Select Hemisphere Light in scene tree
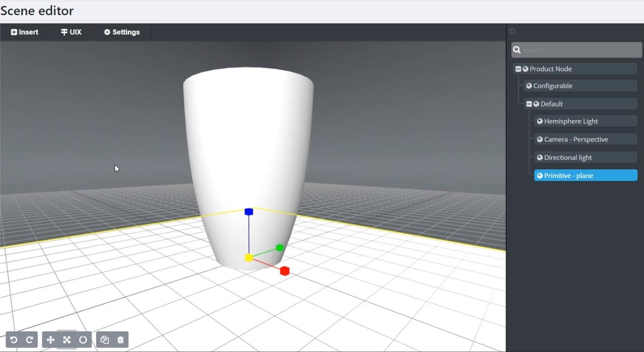This screenshot has width=644, height=352. (571, 121)
